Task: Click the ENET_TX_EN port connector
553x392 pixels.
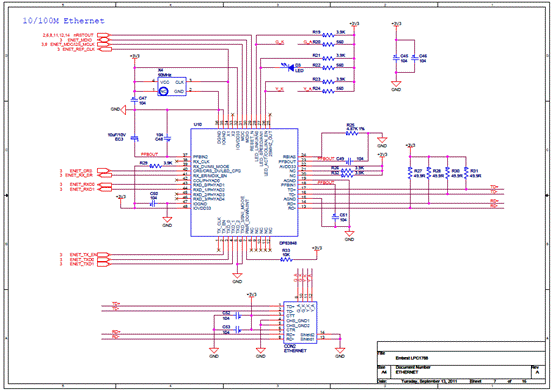Action: [103, 254]
